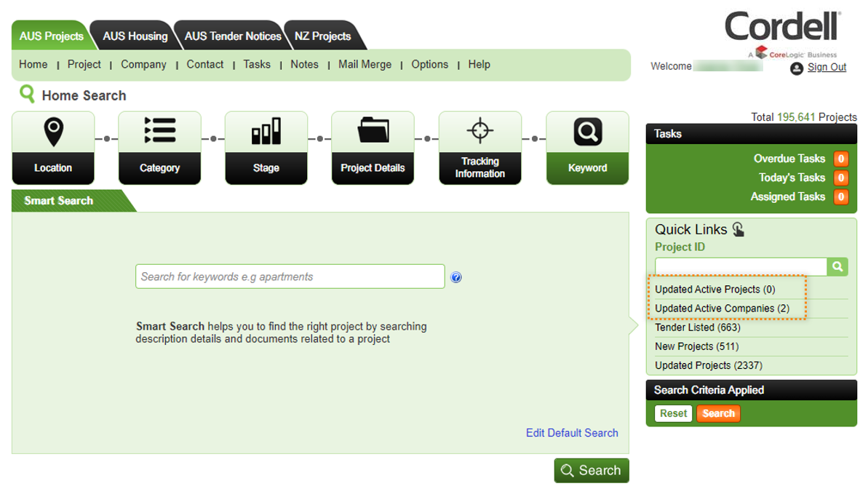Click the Edit Default Search link
Viewport: 868px width, 489px height.
tap(572, 433)
